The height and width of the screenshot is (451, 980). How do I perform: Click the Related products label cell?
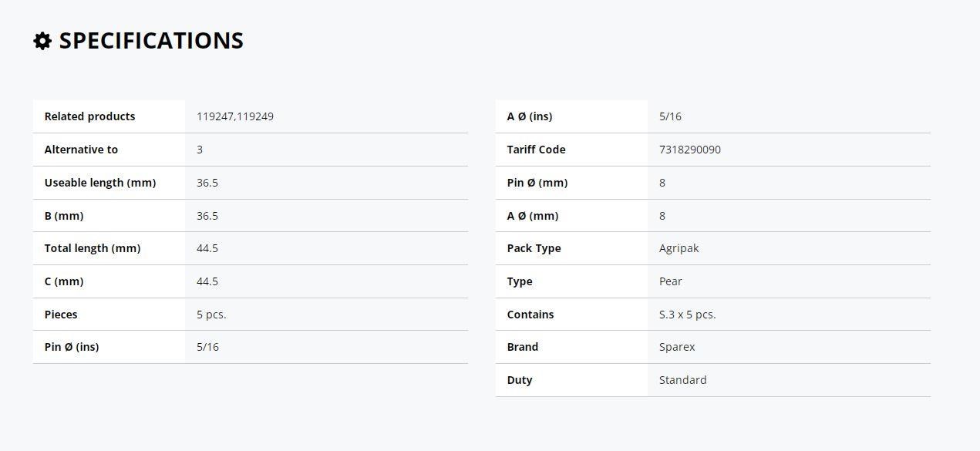[109, 116]
